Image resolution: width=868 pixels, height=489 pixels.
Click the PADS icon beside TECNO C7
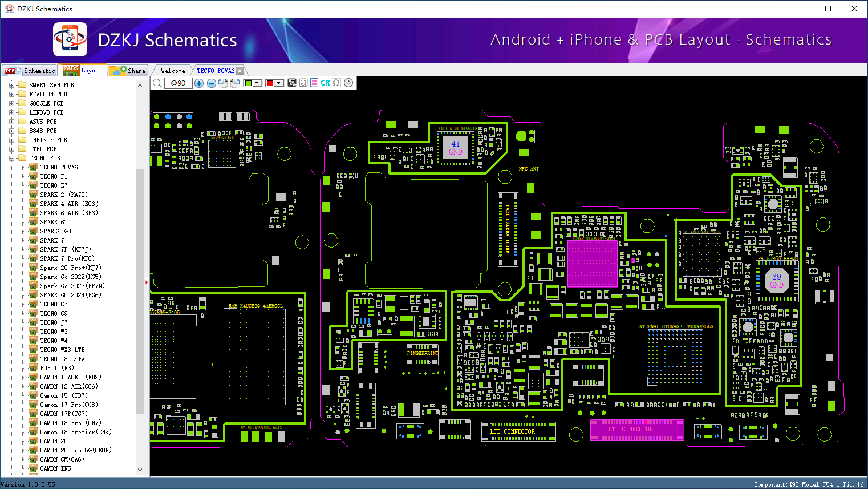[33, 304]
